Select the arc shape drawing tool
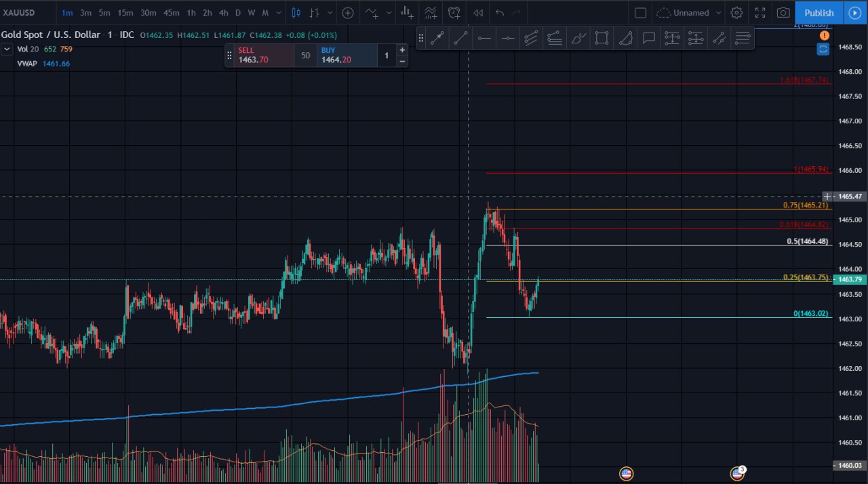The image size is (868, 484). (x=625, y=39)
